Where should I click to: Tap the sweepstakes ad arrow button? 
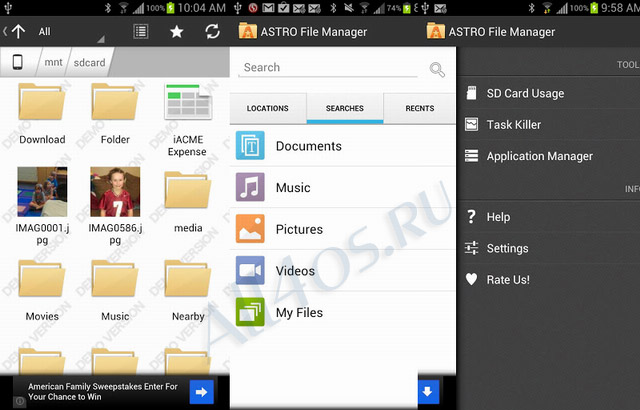(x=202, y=392)
